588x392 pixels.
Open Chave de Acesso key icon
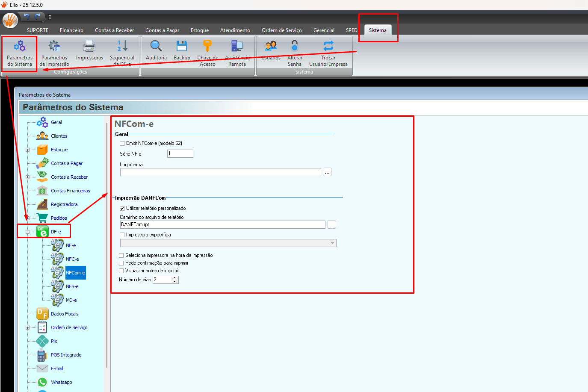point(207,46)
